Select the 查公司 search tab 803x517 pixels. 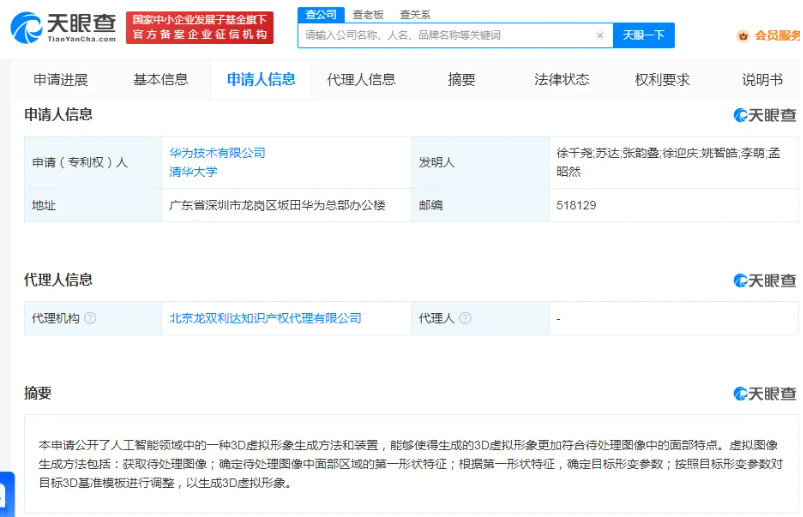(x=321, y=14)
